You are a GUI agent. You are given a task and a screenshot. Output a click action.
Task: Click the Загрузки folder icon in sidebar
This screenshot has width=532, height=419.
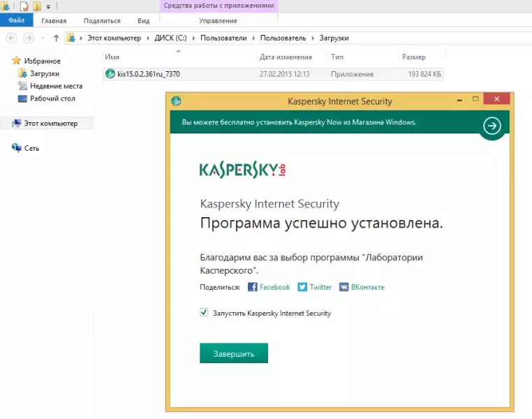pyautogui.click(x=22, y=73)
